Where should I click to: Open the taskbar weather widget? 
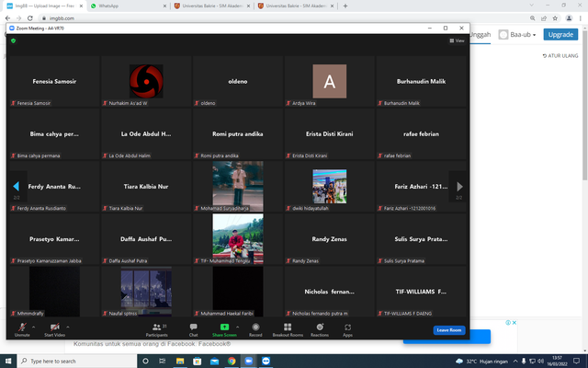click(x=481, y=361)
